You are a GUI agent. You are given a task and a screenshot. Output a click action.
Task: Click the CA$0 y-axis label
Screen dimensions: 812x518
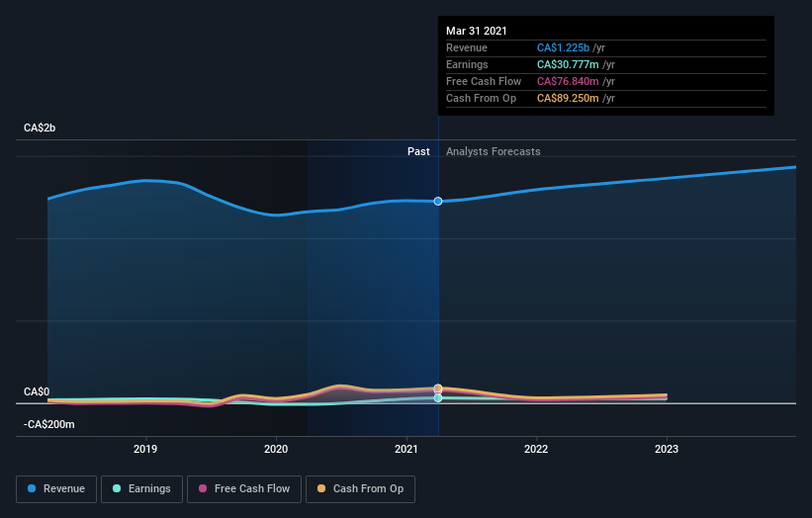[x=37, y=391]
